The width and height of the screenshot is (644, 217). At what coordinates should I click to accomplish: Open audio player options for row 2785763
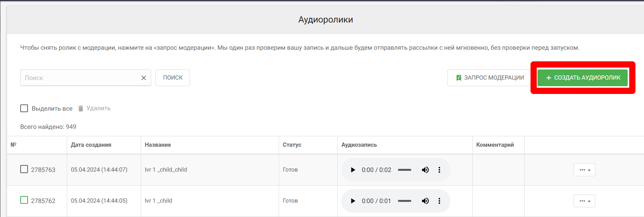coord(439,170)
